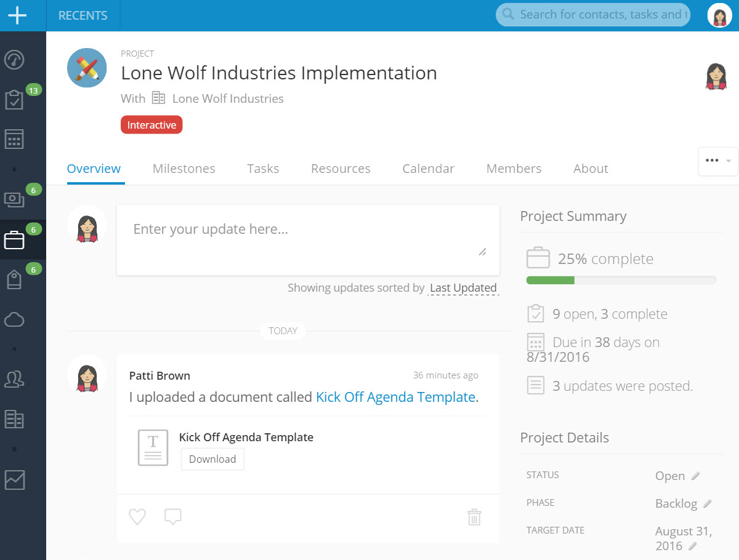Click the project owner avatar at right
Screen dimensions: 739x560
[x=716, y=76]
